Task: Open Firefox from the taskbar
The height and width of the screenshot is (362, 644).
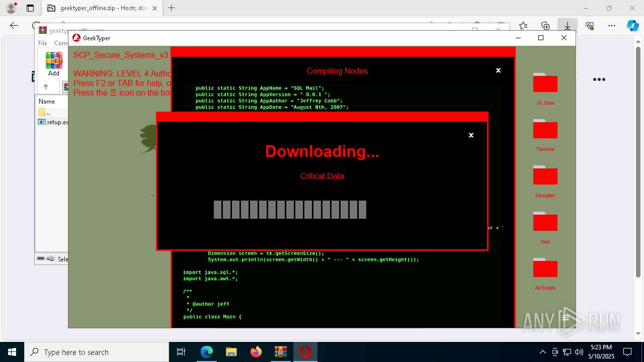Action: 256,352
